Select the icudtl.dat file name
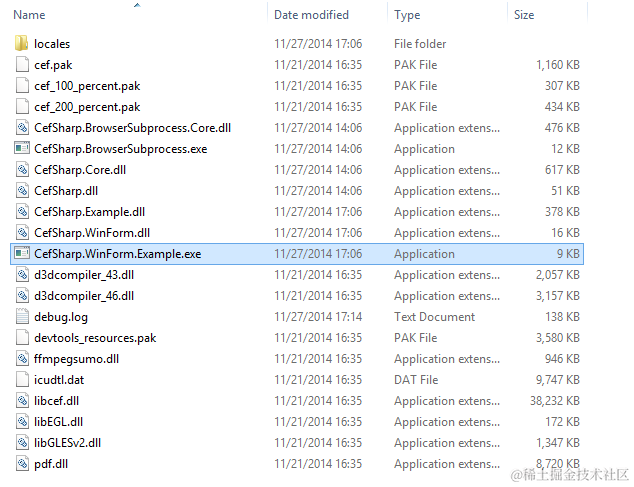The width and height of the screenshot is (634, 487). tap(59, 380)
